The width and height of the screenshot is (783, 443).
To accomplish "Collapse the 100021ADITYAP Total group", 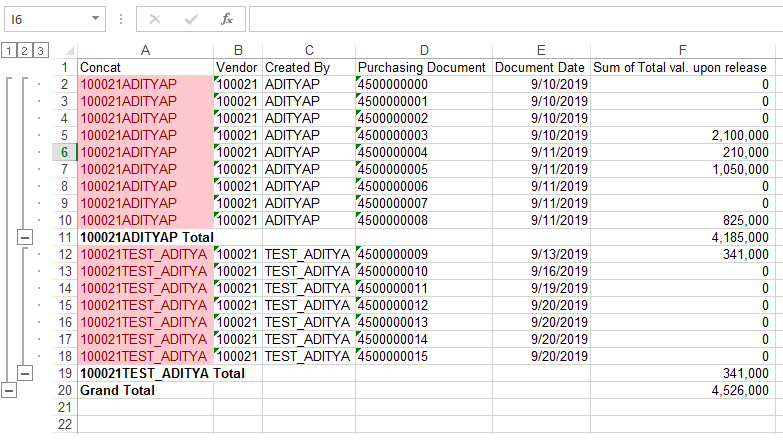I will [x=25, y=237].
